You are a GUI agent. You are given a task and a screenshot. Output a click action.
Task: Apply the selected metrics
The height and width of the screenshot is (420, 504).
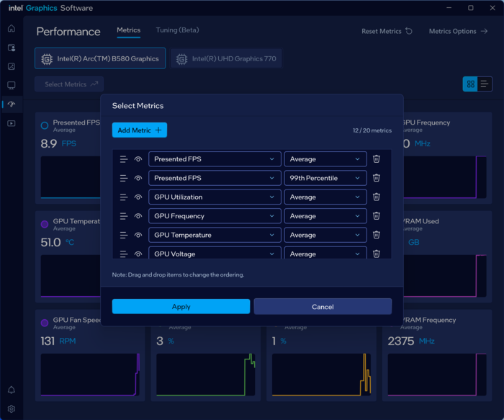tap(181, 306)
